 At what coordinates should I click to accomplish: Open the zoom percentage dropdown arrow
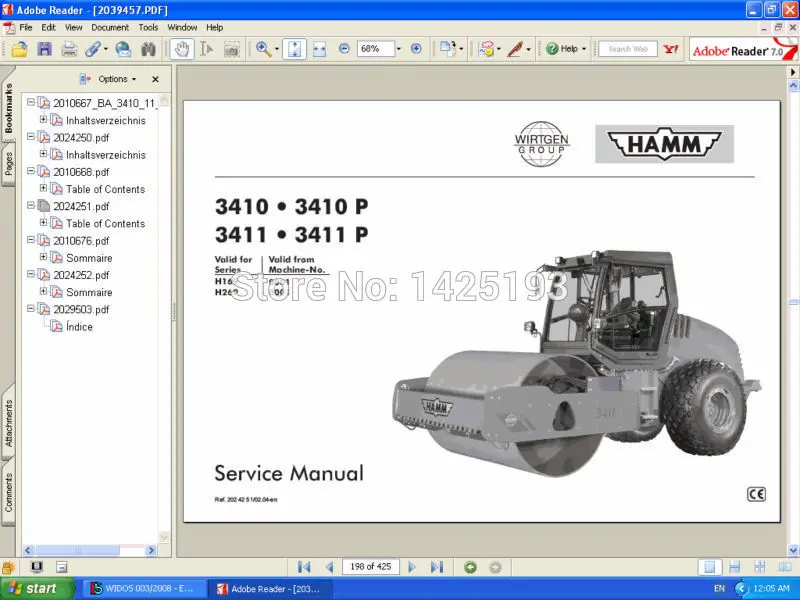click(x=399, y=49)
